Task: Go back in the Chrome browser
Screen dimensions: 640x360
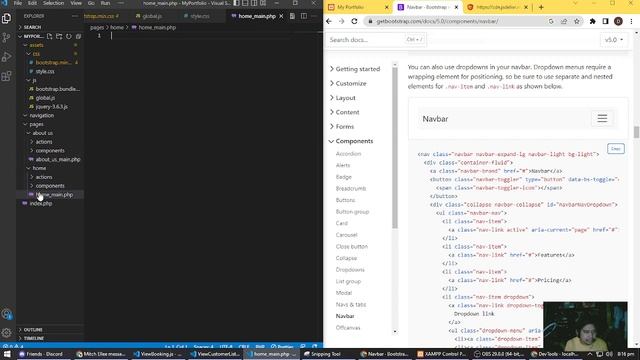Action: [329, 21]
